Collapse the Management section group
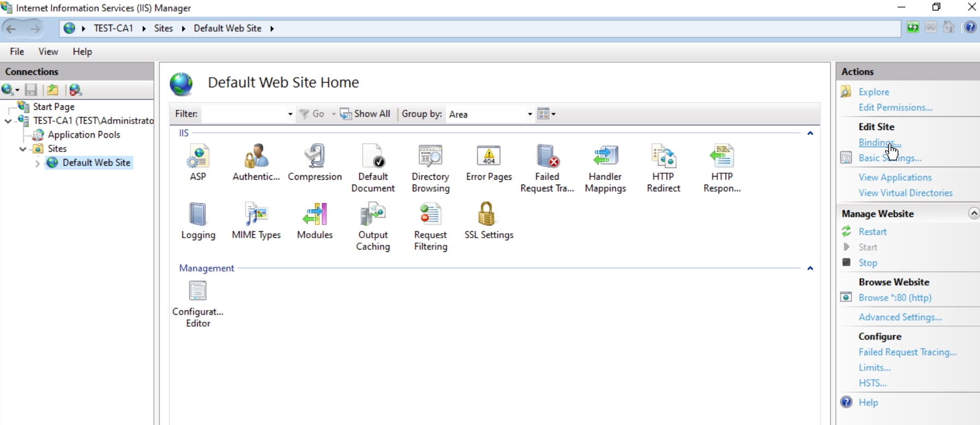Image resolution: width=980 pixels, height=425 pixels. click(810, 268)
